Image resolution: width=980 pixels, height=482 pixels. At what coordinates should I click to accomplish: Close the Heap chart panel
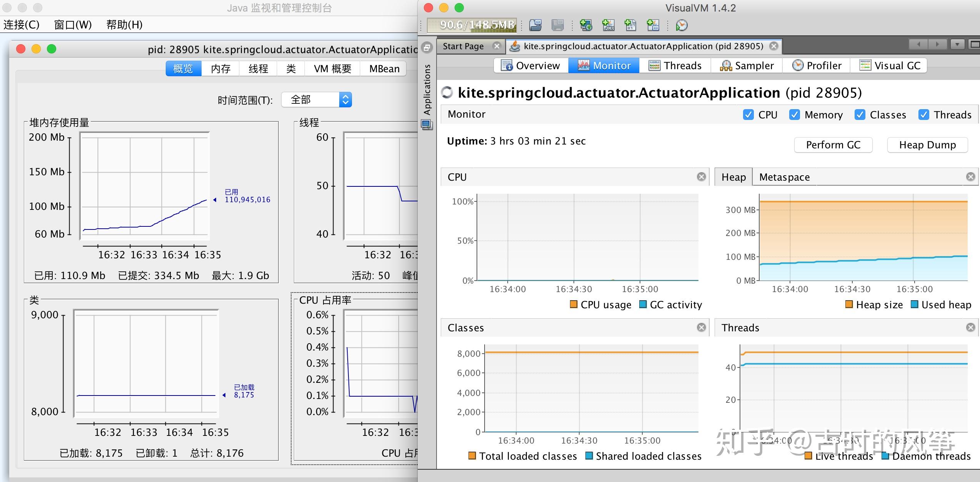tap(971, 177)
